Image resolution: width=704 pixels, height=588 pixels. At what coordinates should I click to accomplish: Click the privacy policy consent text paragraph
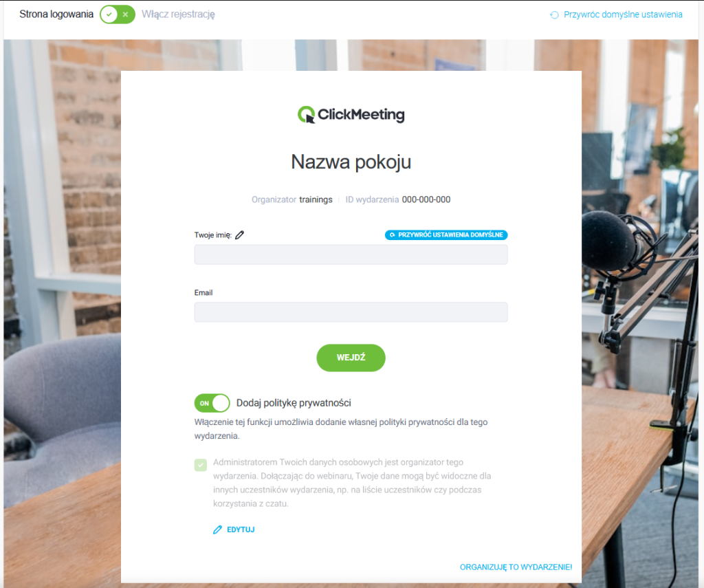tap(352, 483)
